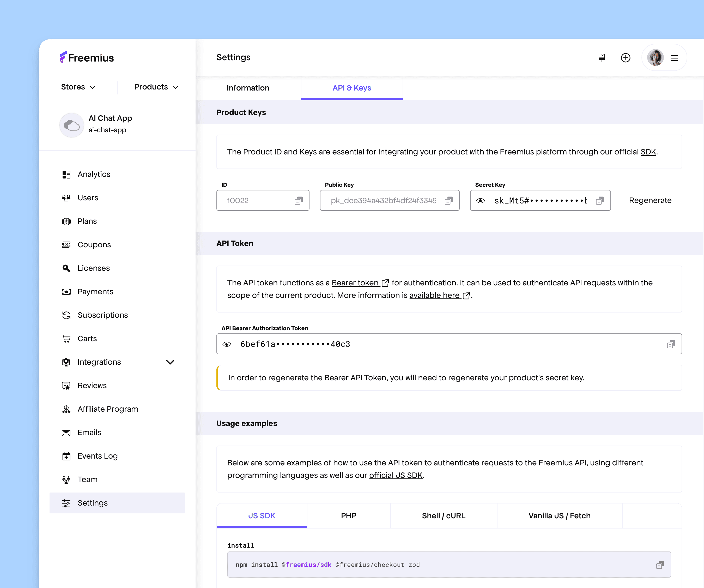Select the JS SDK usage tab
Image resolution: width=704 pixels, height=588 pixels.
tap(262, 516)
